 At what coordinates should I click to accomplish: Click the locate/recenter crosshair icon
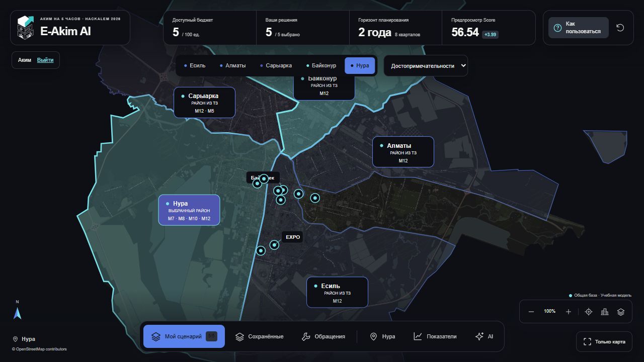click(589, 312)
